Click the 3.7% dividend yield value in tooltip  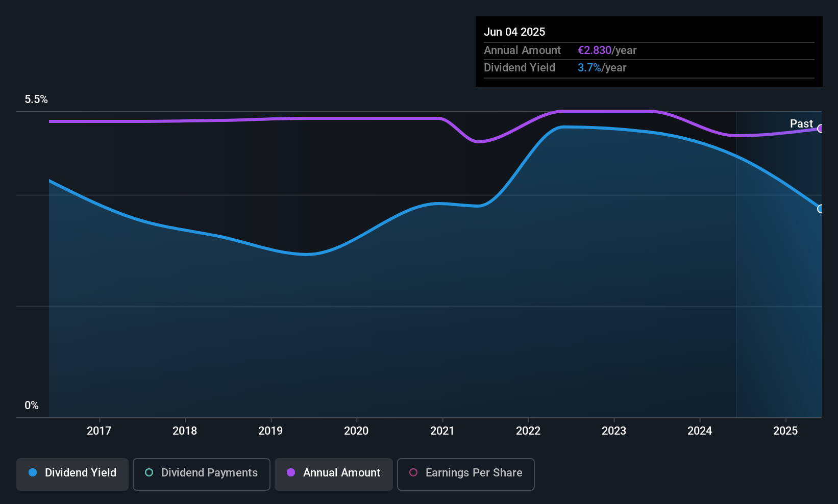589,68
